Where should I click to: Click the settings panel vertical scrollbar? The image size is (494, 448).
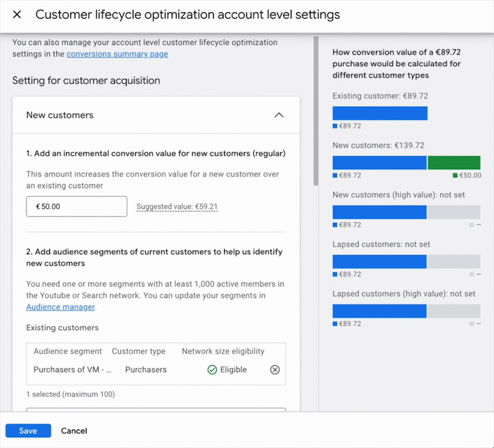coord(316,111)
